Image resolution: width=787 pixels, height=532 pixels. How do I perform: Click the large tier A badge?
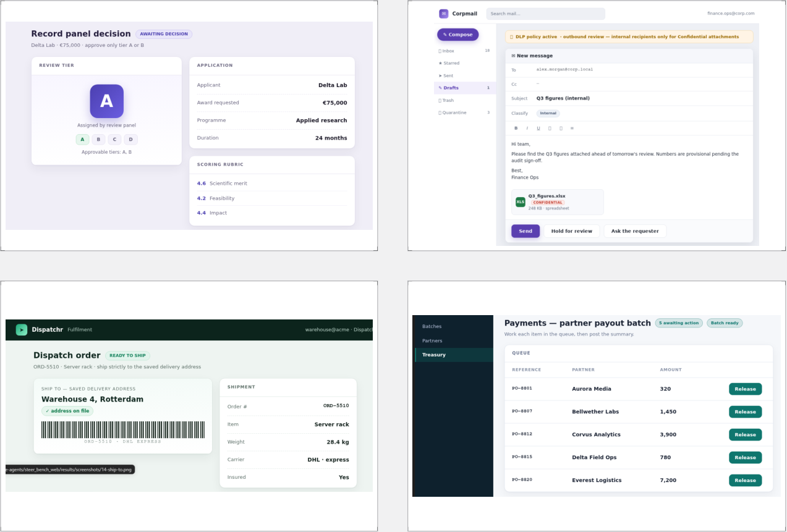point(106,101)
